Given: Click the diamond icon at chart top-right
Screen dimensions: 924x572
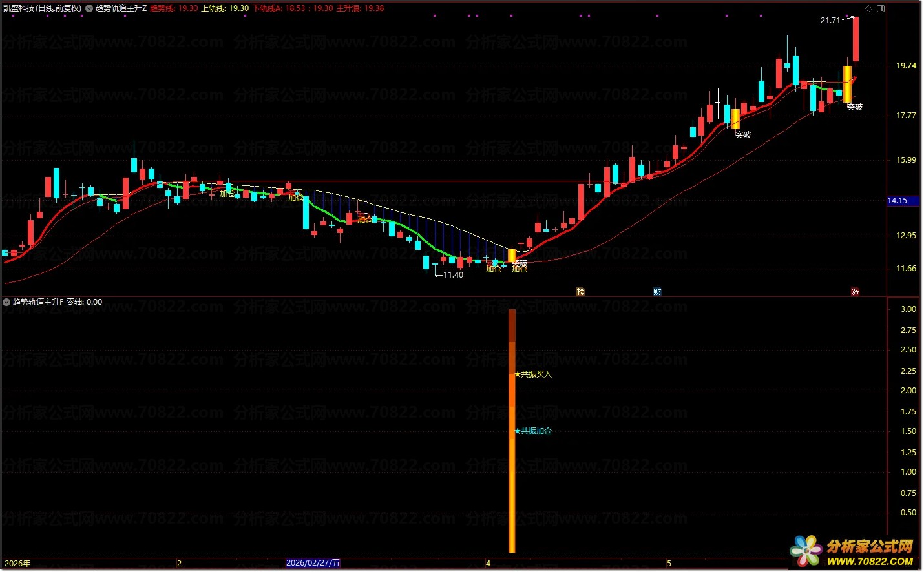Looking at the screenshot, I should point(869,8).
